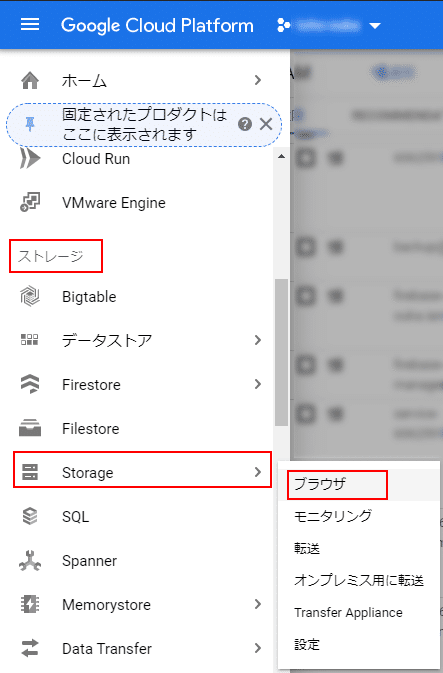Click the Firestore icon
The width and height of the screenshot is (443, 673).
[30, 384]
